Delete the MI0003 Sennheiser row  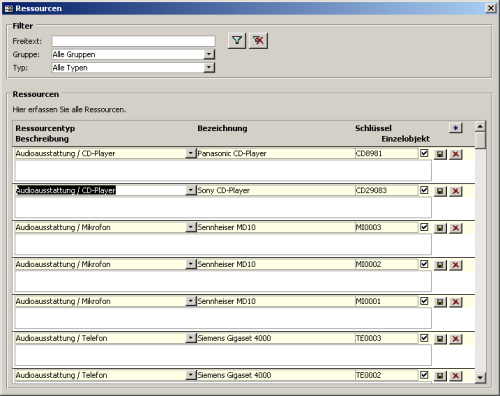tap(456, 228)
